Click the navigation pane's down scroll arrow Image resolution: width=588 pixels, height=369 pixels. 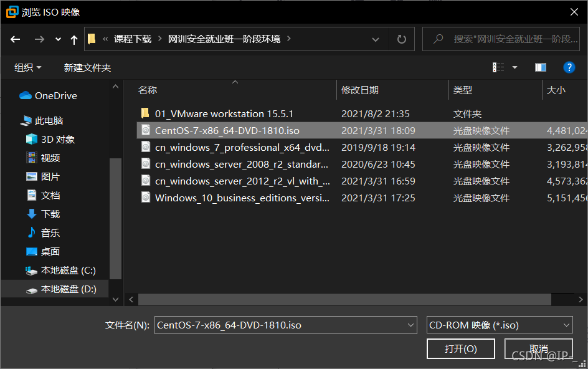(115, 299)
